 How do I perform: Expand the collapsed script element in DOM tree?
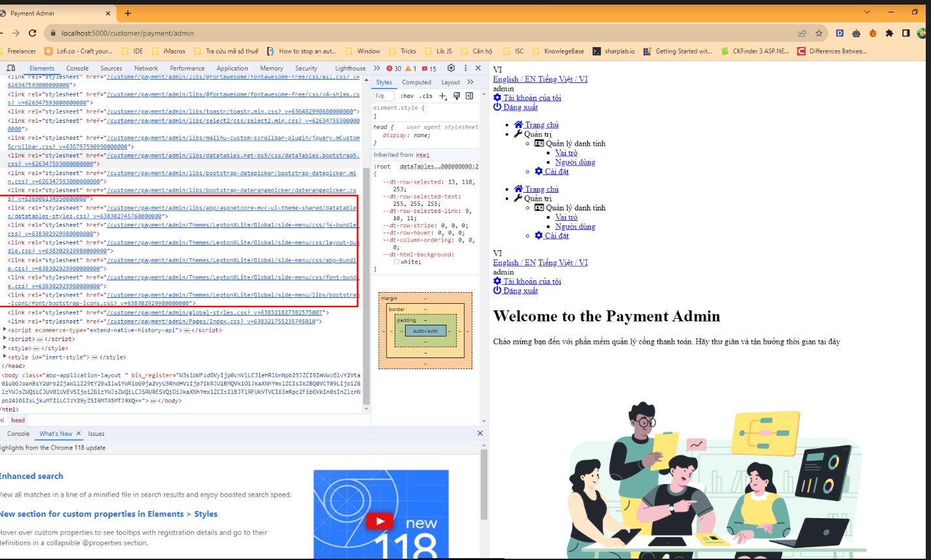coord(5,338)
